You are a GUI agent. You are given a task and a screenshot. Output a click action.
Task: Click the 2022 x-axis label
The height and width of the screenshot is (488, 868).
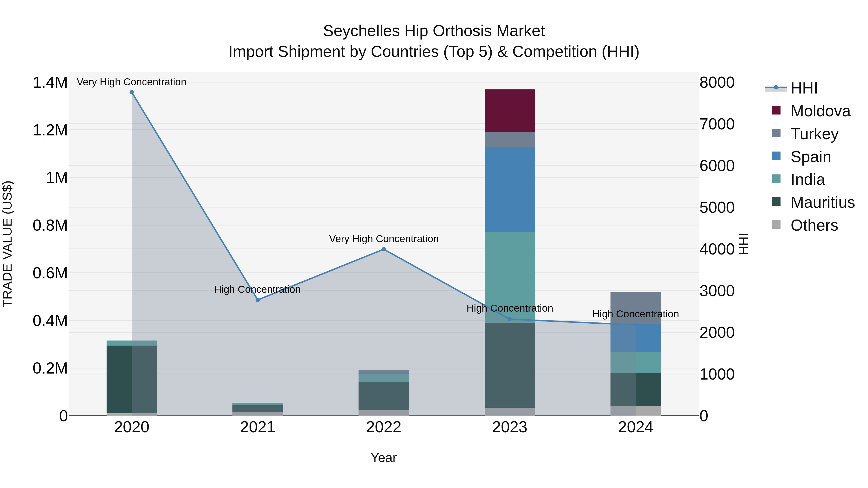coord(383,427)
